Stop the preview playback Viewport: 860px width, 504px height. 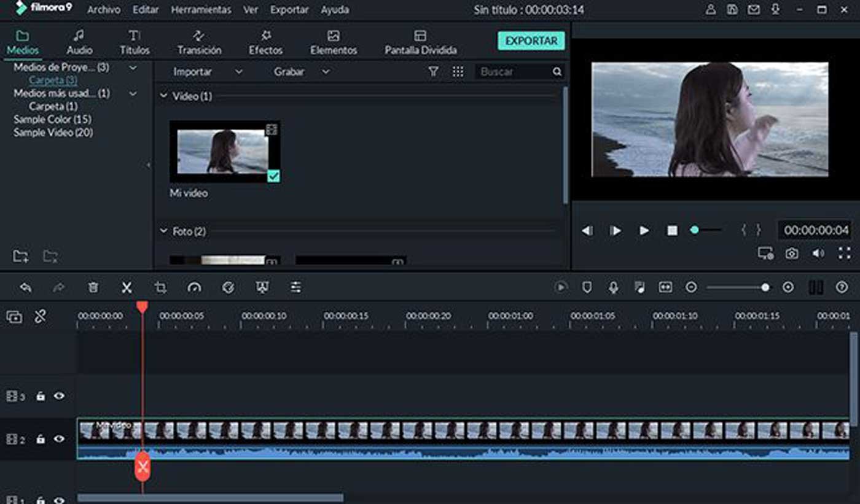tap(672, 230)
